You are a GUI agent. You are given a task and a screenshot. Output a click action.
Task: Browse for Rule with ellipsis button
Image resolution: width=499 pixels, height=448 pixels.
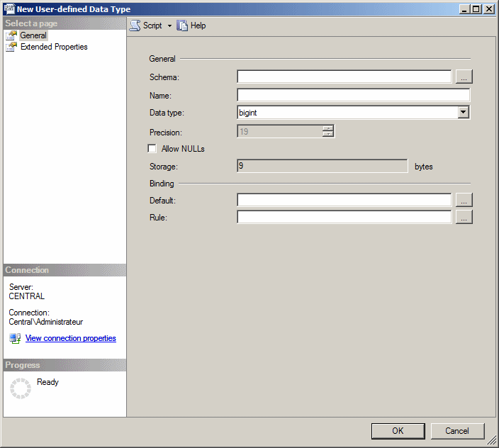coord(464,217)
